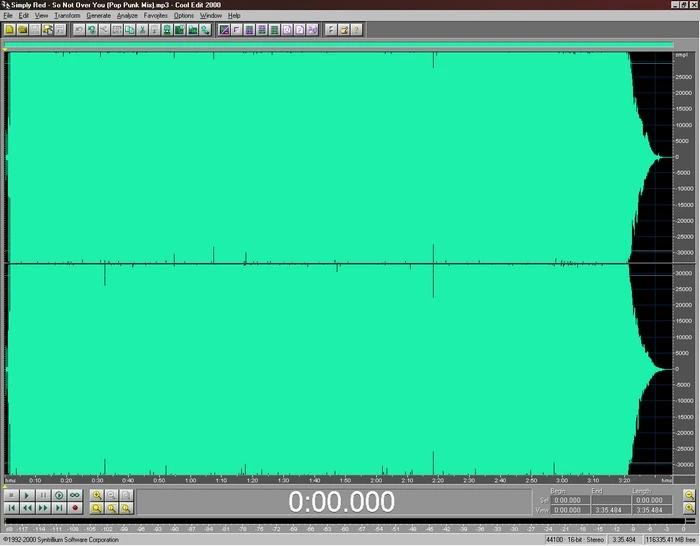
Task: Click the Rewind transport button
Action: coord(27,508)
